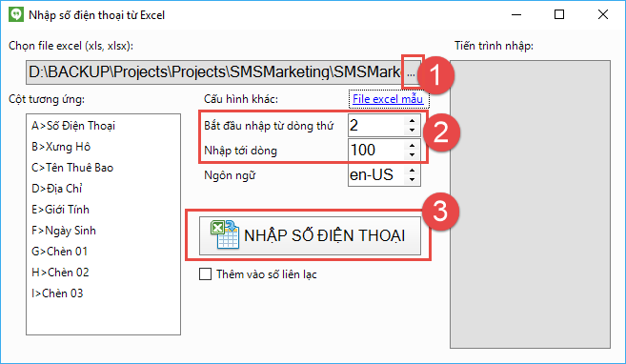The height and width of the screenshot is (364, 626).
Task: Select 'F>Ngày Sinh' column row
Action: 103,231
